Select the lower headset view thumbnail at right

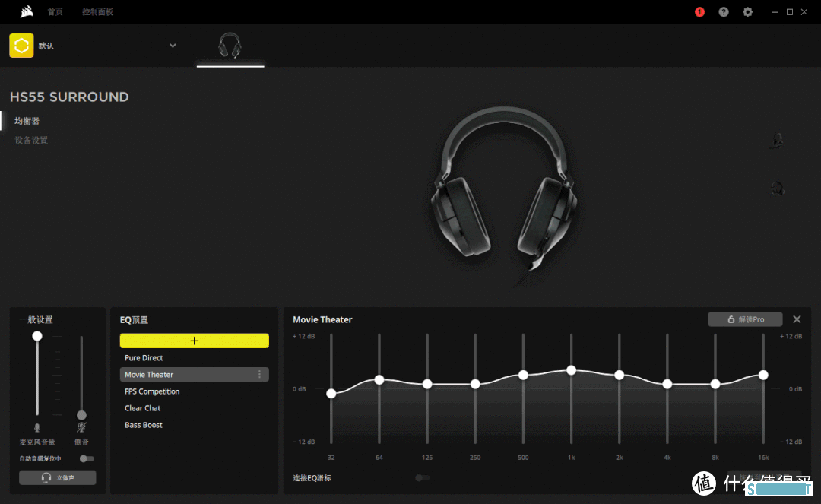[778, 188]
